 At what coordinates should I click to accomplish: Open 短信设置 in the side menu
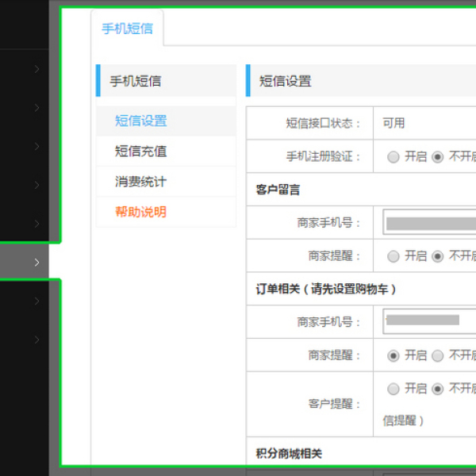click(140, 121)
